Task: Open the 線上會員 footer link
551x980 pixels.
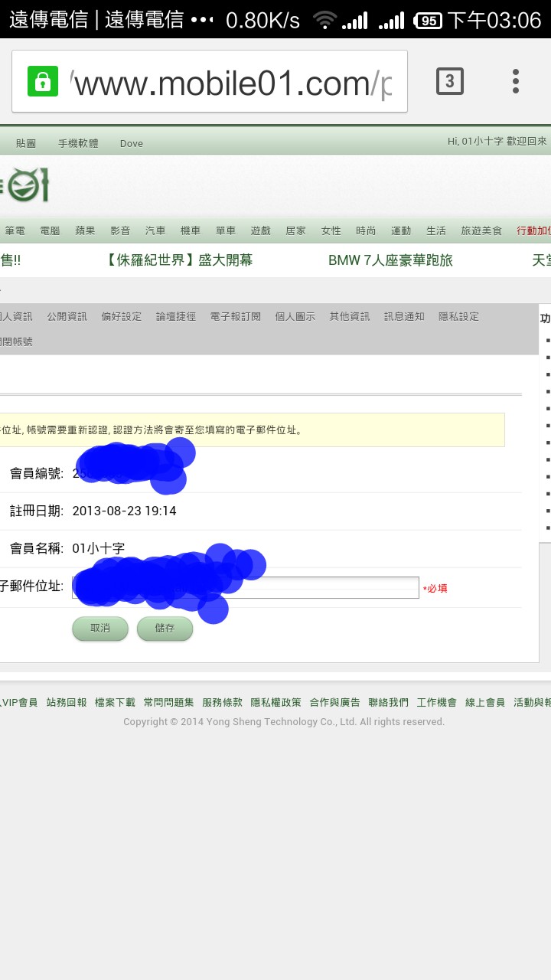Action: (x=485, y=702)
